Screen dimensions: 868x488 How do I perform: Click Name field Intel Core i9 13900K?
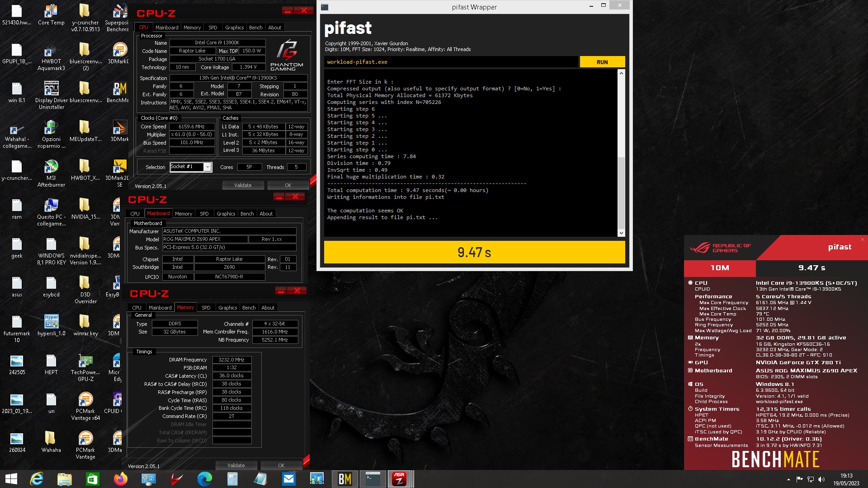[x=217, y=42]
